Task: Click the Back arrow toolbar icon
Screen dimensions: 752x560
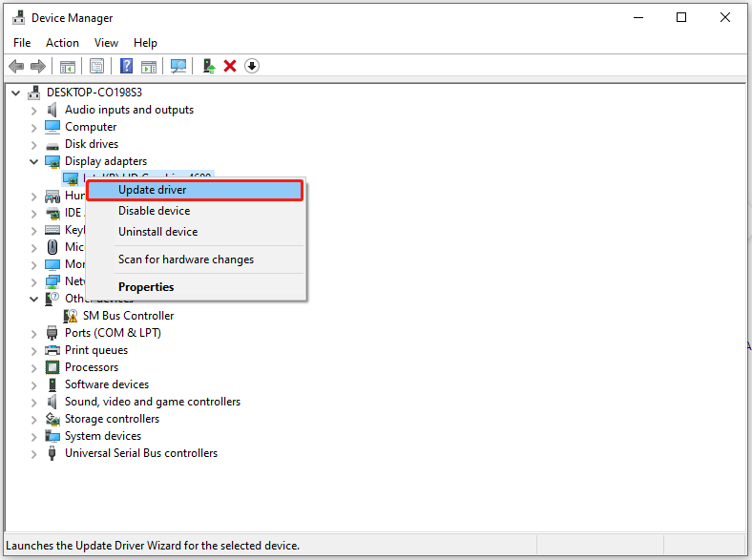Action: 16,66
